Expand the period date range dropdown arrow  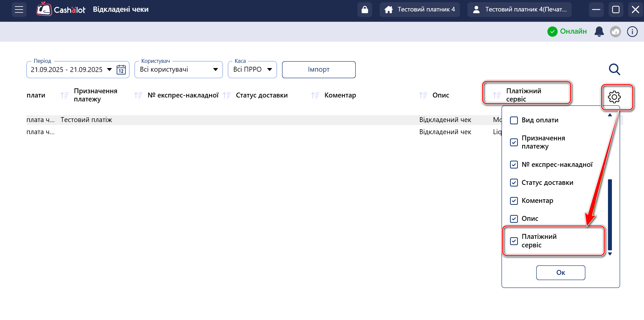pos(109,69)
